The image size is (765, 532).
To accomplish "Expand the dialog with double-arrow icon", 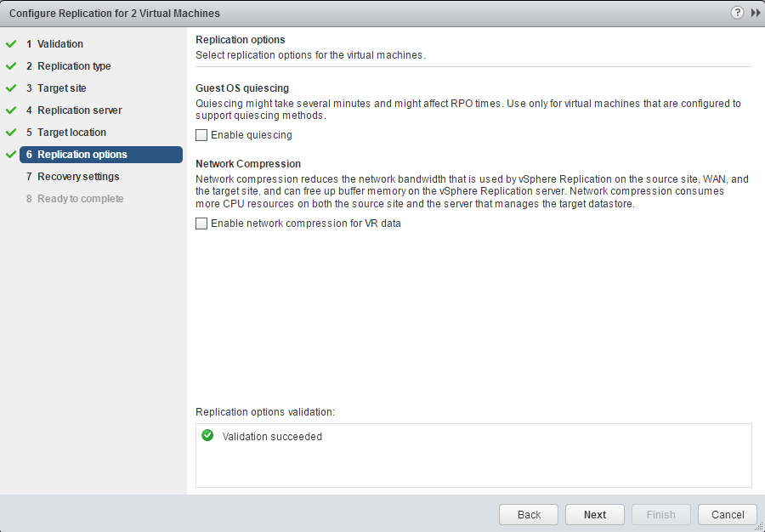I will point(755,13).
